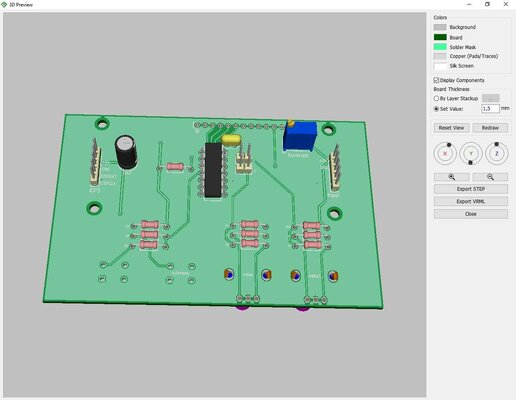Click the yellow capacitor above the chip
516x400 pixels.
(231, 139)
